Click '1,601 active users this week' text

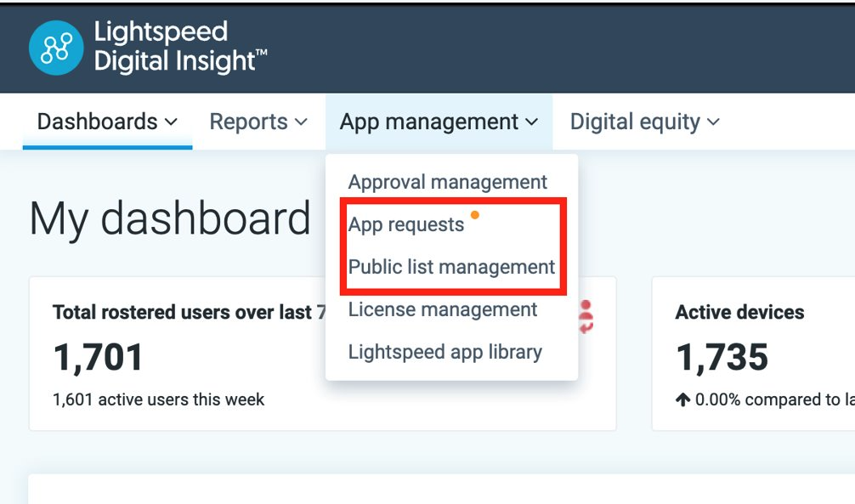pos(158,399)
